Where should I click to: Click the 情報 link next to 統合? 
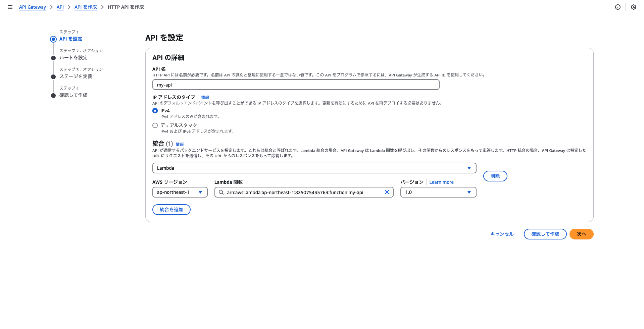(180, 144)
